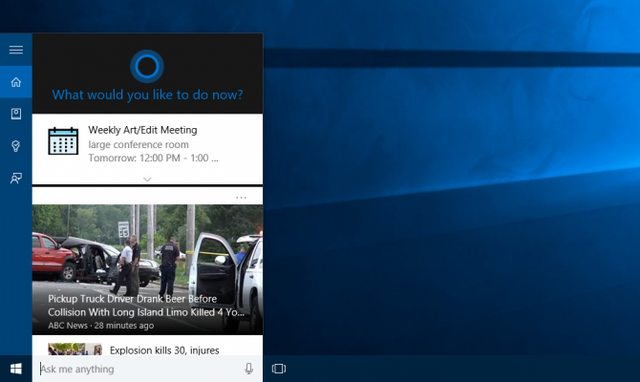Click the meeting time Tomorrow 12:00 PM text

click(153, 158)
